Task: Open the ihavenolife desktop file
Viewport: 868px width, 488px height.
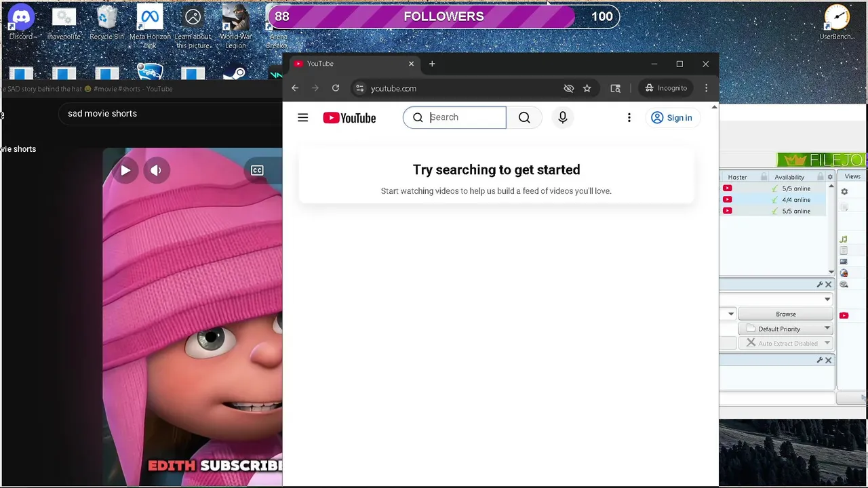Action: click(64, 22)
